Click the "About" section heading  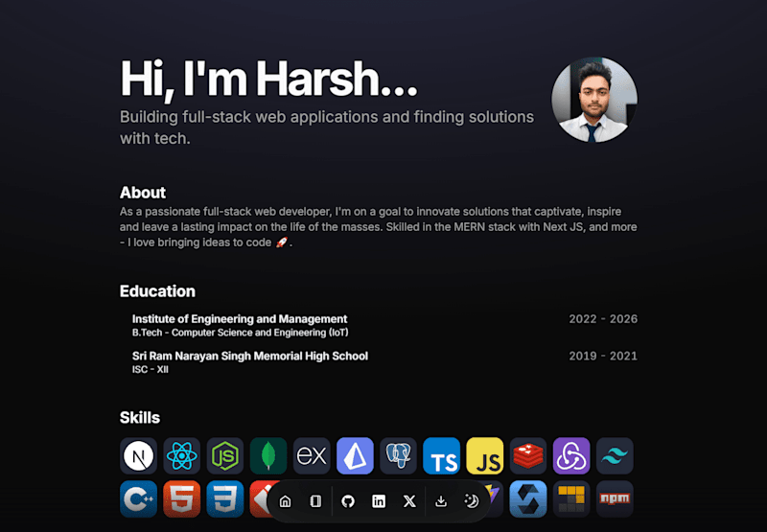click(143, 193)
